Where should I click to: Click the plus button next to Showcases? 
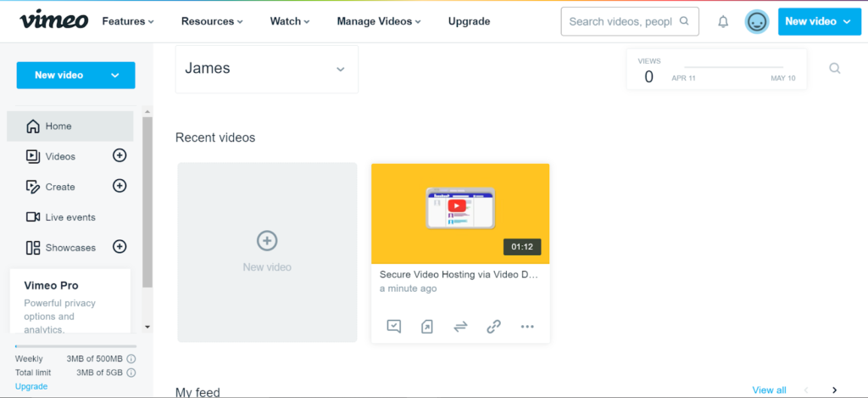tap(120, 247)
